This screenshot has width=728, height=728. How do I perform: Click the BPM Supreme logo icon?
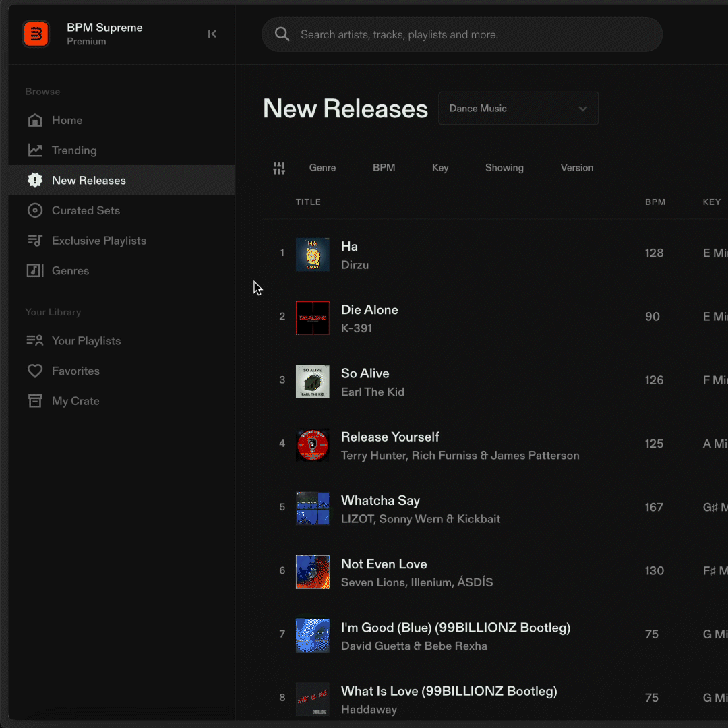36,34
